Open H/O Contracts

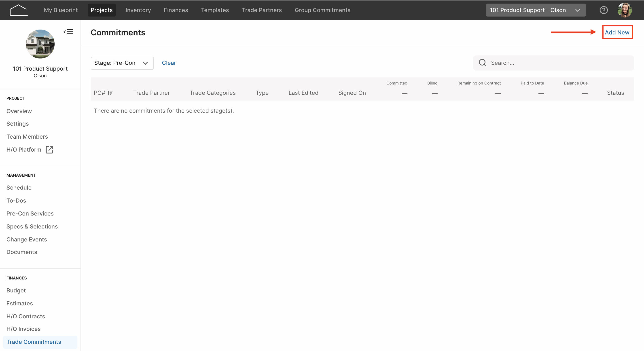click(x=26, y=317)
